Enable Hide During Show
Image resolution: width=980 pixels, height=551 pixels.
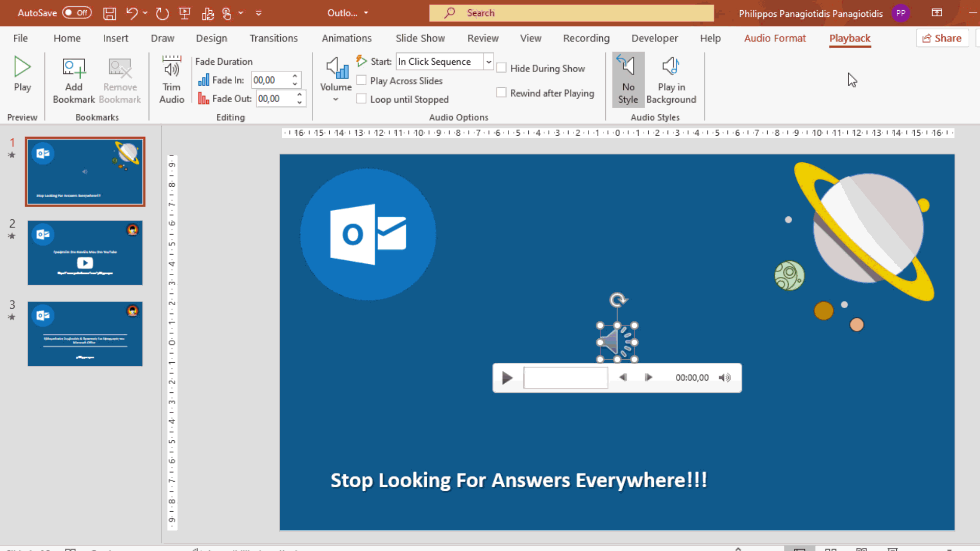click(501, 67)
